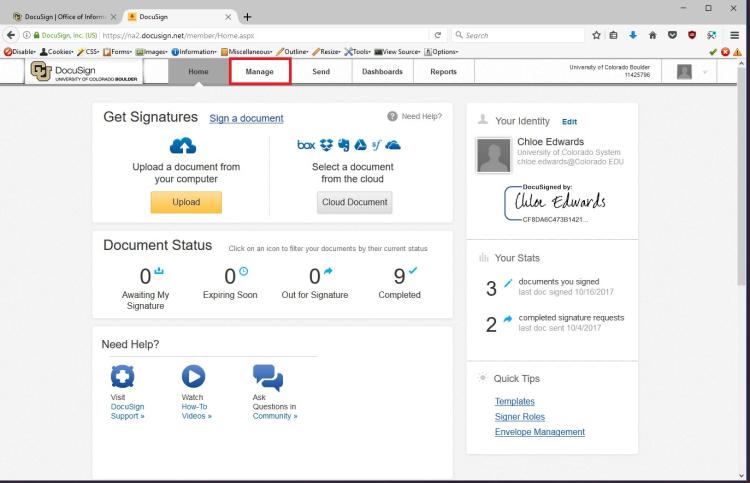The image size is (750, 483).
Task: Switch to DocuSign Office of Information tab
Action: pos(64,17)
